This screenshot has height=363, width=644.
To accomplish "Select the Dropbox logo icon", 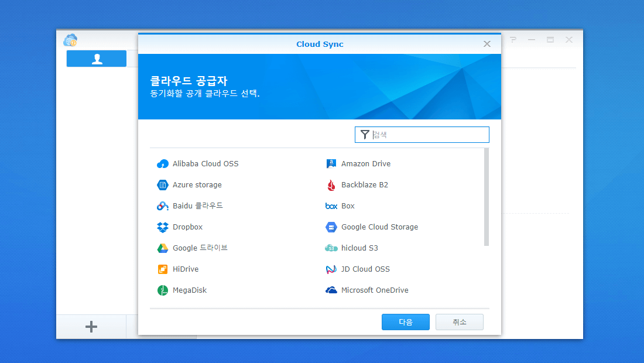I will point(163,227).
